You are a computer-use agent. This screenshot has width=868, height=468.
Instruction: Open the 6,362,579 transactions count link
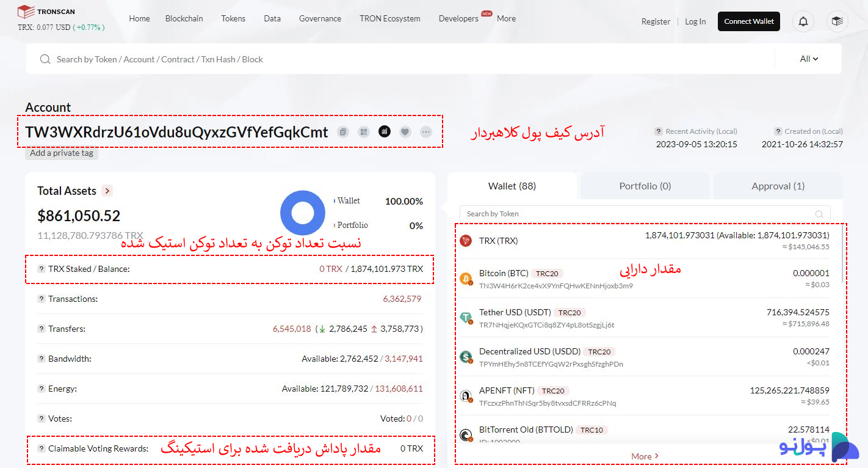coord(402,299)
